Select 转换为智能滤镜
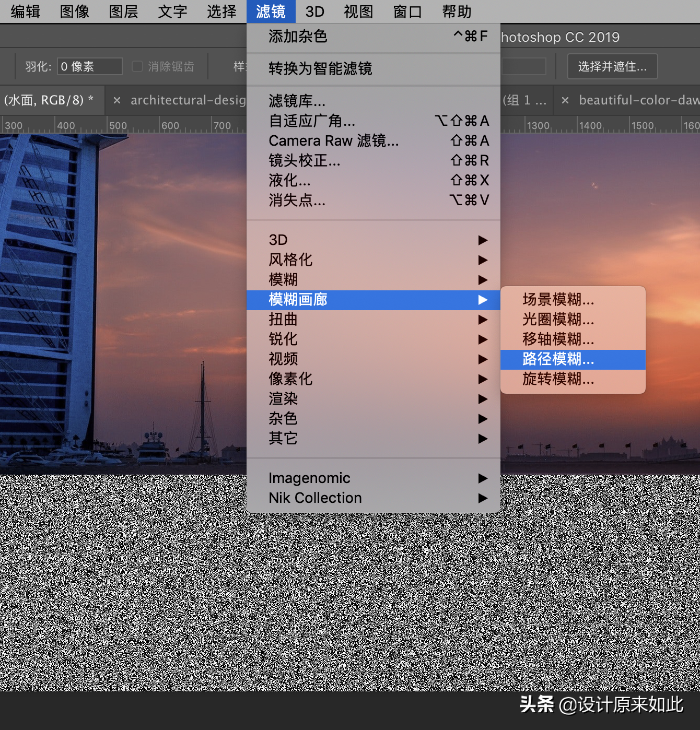Image resolution: width=700 pixels, height=730 pixels. (x=374, y=68)
